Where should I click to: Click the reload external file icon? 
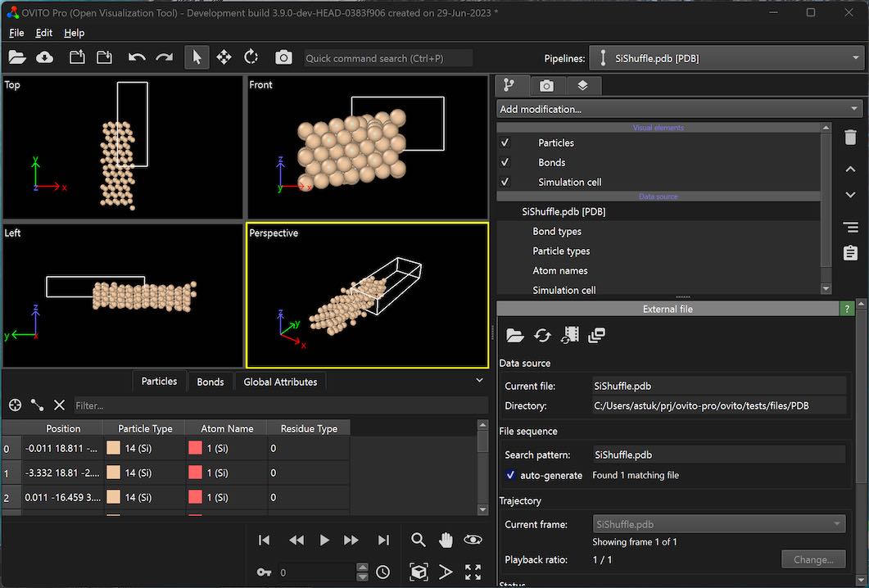point(542,335)
